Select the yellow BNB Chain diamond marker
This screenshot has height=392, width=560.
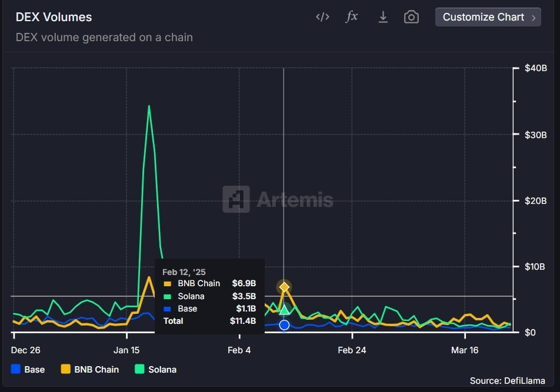tap(284, 287)
